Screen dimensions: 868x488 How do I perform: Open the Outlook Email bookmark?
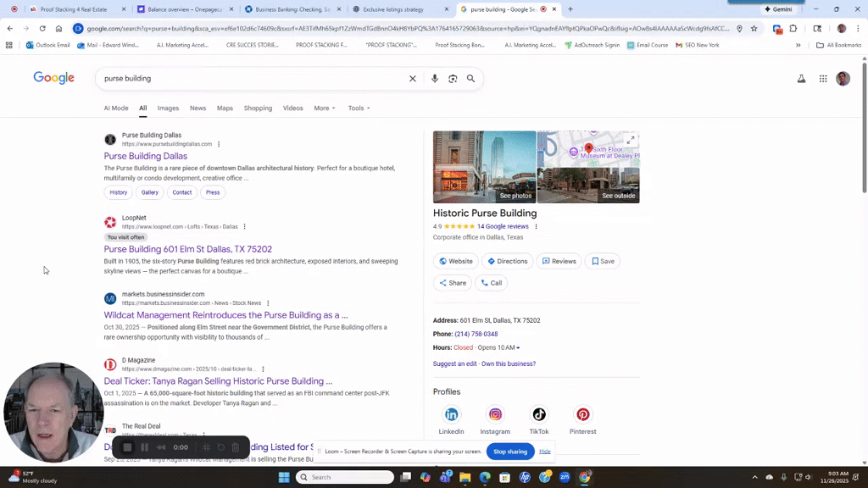pyautogui.click(x=48, y=46)
